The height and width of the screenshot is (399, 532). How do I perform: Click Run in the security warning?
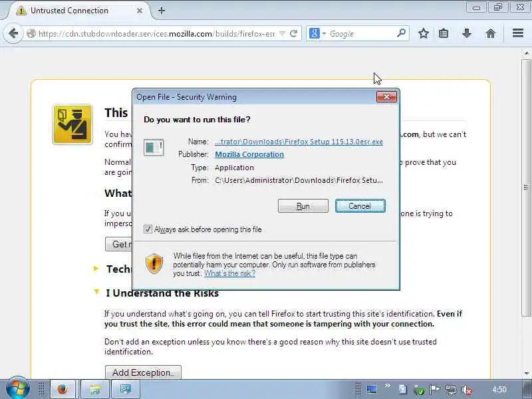coord(303,206)
